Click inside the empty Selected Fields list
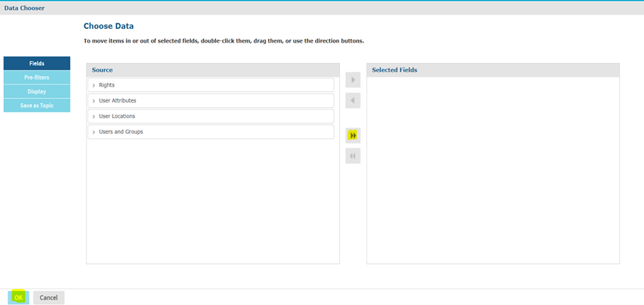This screenshot has width=644, height=305. pyautogui.click(x=493, y=167)
